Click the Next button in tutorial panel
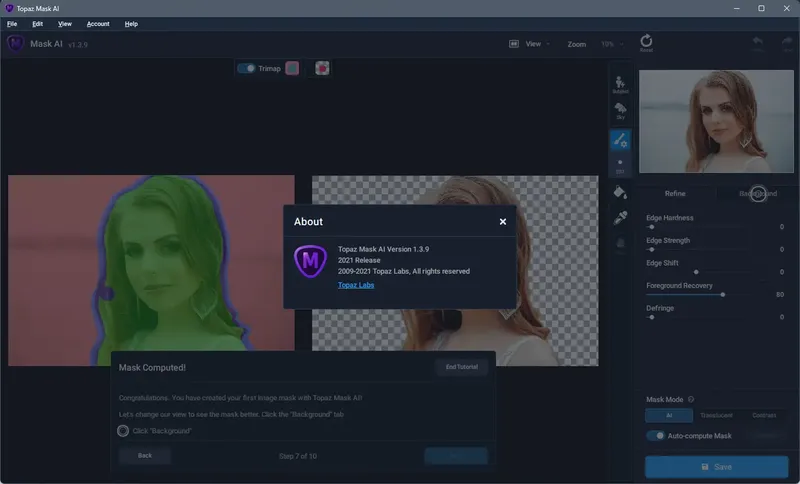 (x=456, y=455)
